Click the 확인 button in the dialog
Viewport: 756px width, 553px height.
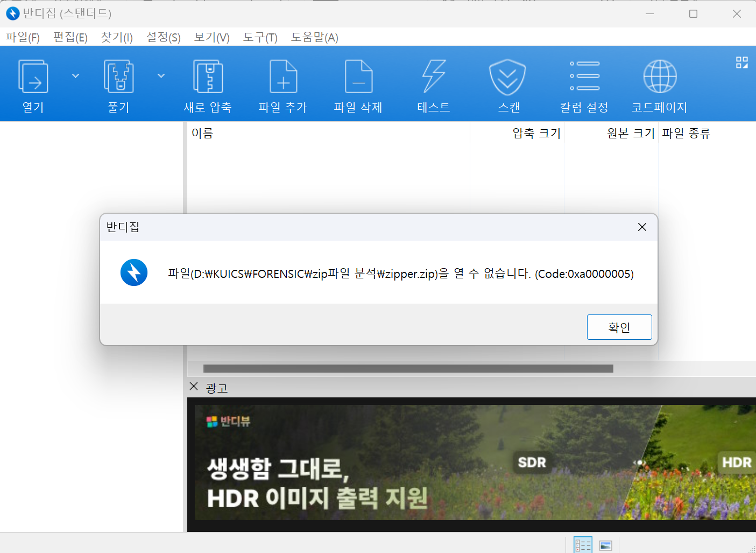(x=619, y=327)
